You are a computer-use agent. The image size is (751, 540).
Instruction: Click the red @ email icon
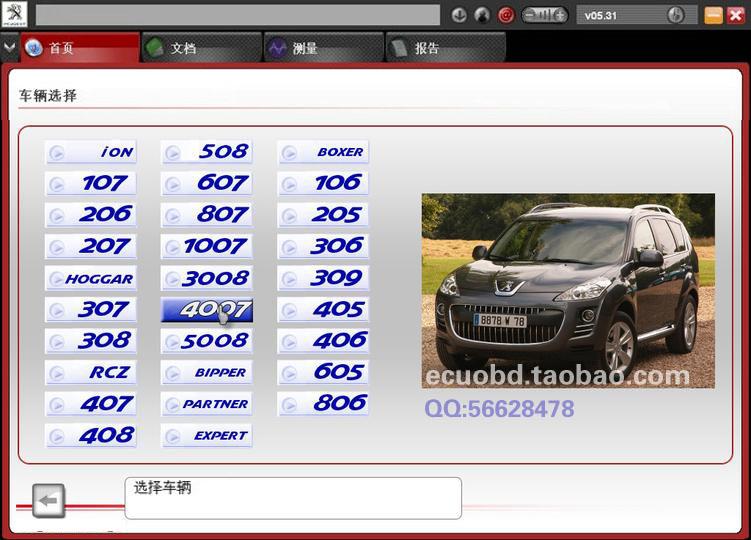(506, 15)
